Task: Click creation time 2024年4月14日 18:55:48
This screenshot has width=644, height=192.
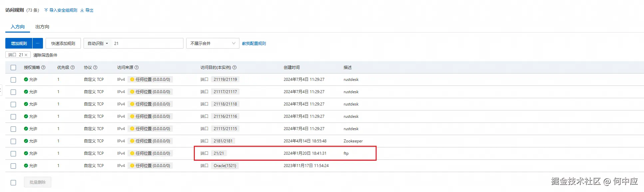Action: [305, 141]
